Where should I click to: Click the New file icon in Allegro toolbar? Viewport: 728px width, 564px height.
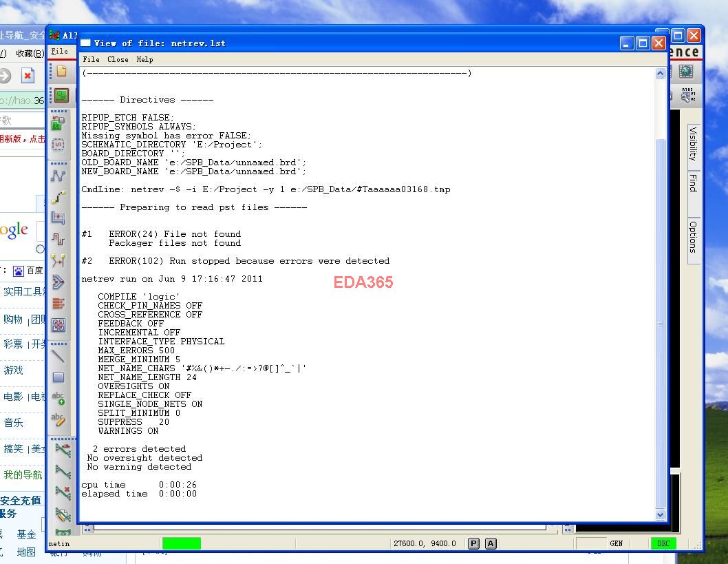pos(61,72)
